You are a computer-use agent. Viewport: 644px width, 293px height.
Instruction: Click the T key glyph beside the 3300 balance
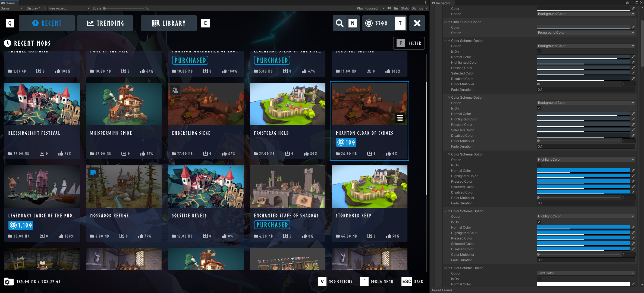[x=400, y=23]
